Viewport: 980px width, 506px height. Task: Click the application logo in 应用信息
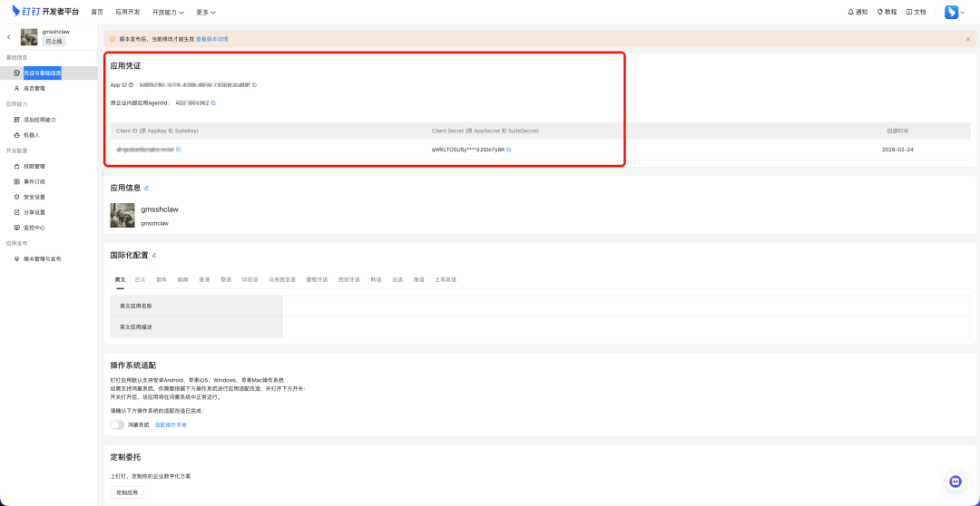(x=122, y=215)
